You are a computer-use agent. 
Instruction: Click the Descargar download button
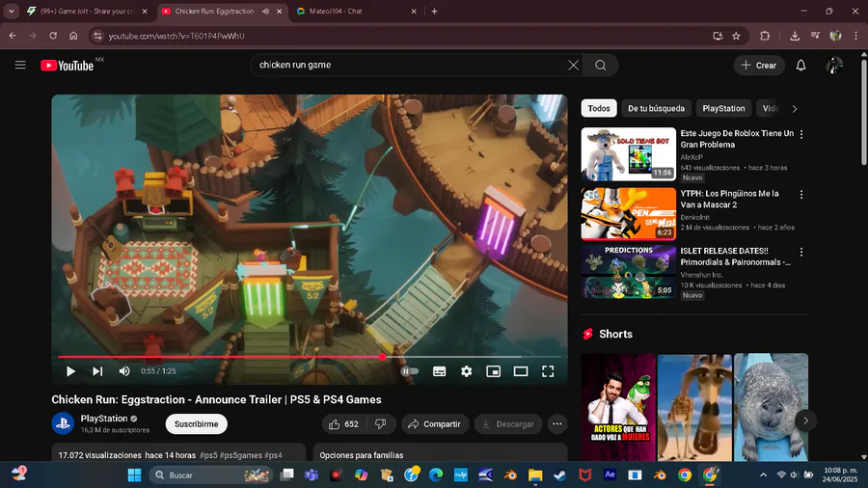(508, 423)
